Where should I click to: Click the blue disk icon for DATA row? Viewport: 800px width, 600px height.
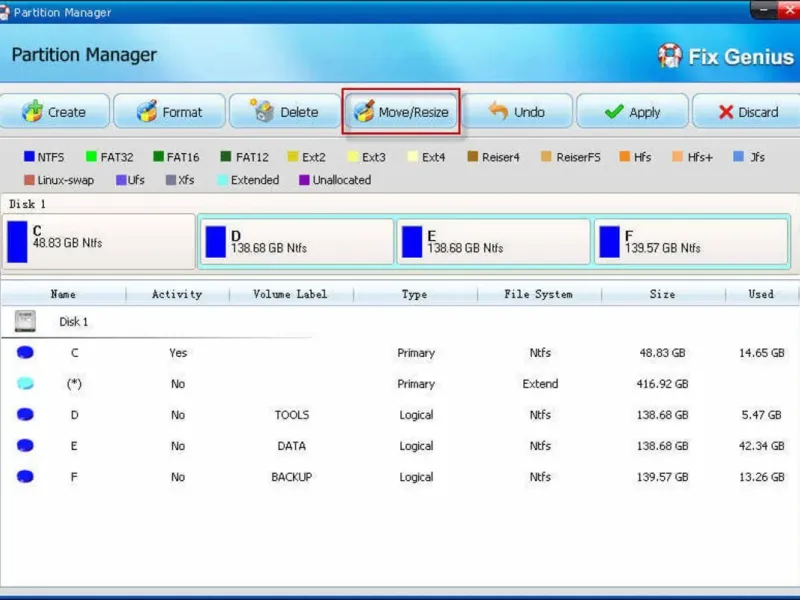click(25, 445)
